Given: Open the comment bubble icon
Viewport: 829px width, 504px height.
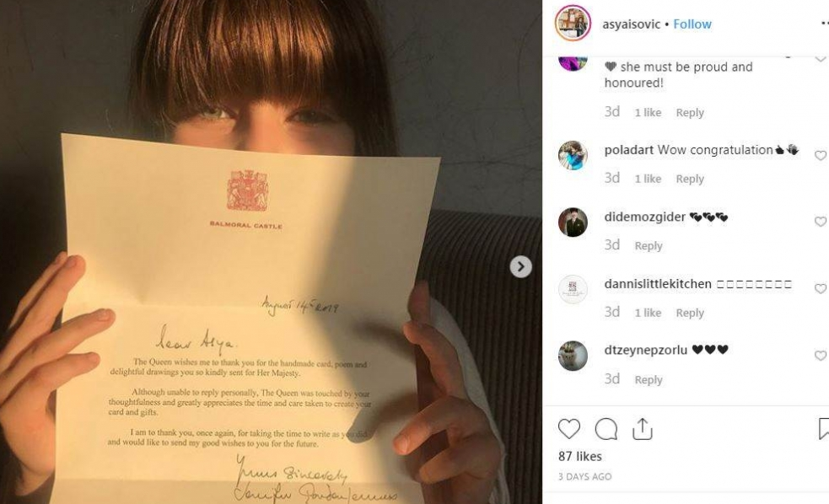Looking at the screenshot, I should (606, 429).
